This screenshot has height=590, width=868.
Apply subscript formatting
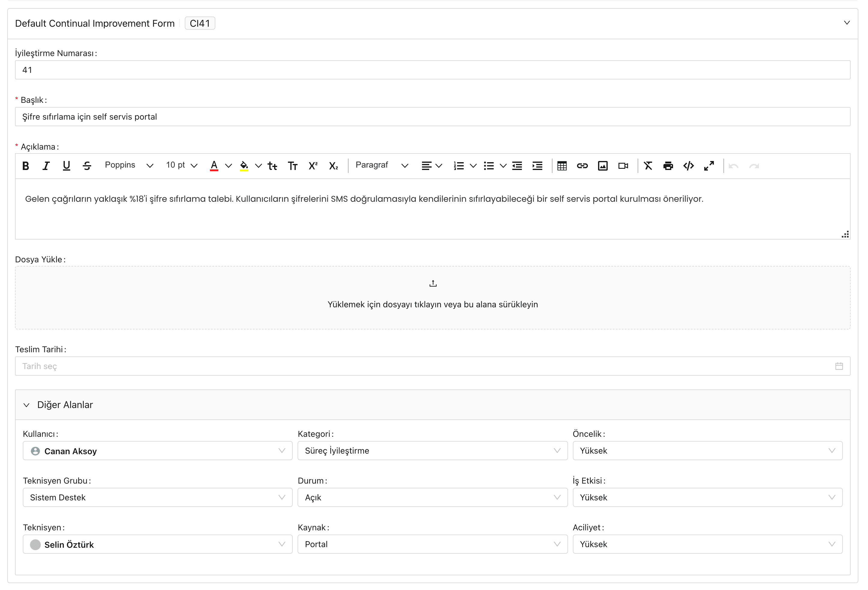point(334,166)
